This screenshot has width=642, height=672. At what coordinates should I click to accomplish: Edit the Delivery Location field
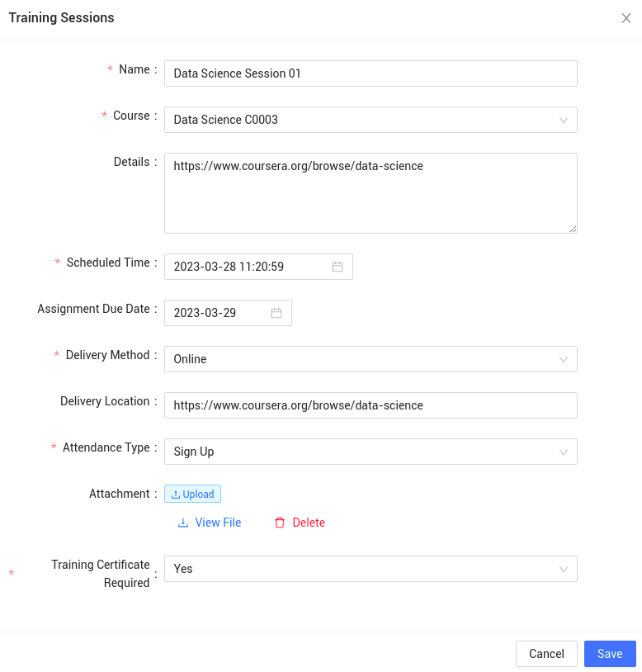tap(371, 405)
